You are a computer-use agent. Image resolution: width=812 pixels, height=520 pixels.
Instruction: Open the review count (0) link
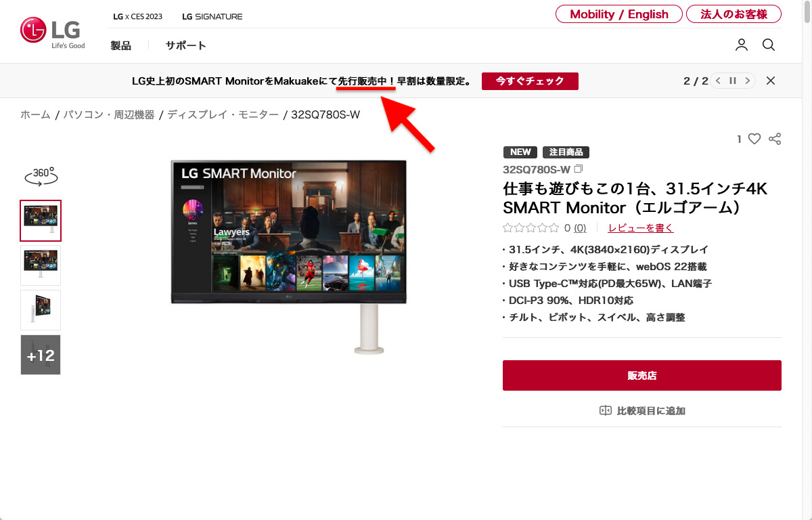tap(580, 228)
